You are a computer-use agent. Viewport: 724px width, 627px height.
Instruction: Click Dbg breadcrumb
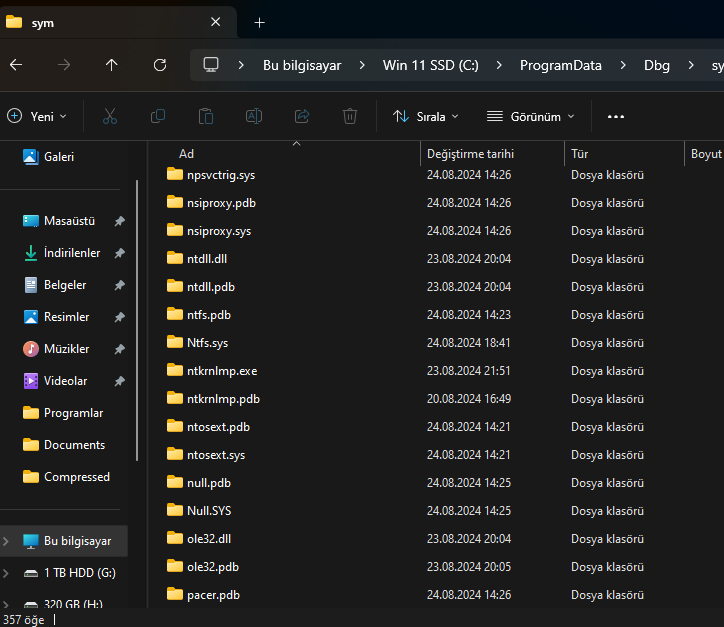[x=657, y=65]
